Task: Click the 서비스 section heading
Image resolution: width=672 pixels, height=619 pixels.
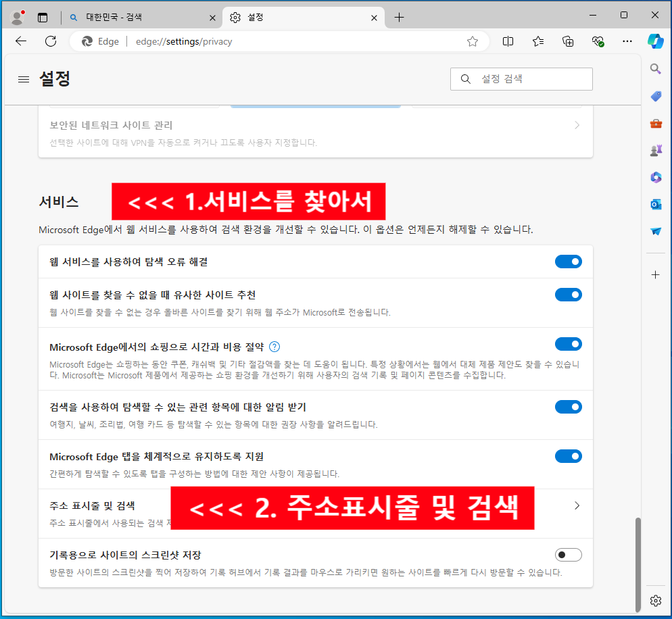Action: coord(59,202)
